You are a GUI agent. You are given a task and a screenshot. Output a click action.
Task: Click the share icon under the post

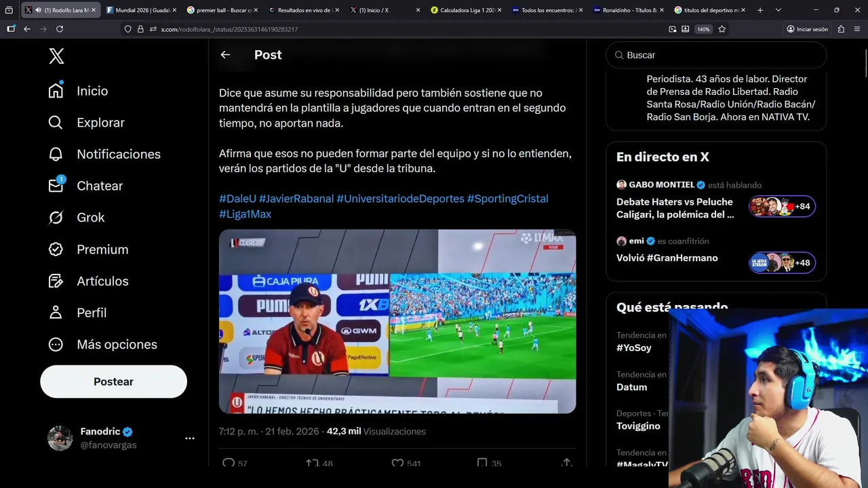[x=566, y=464]
